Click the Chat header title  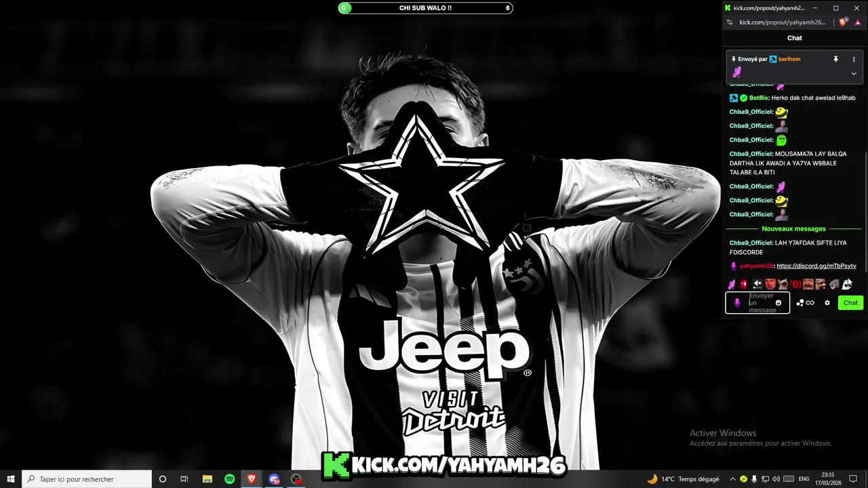795,38
